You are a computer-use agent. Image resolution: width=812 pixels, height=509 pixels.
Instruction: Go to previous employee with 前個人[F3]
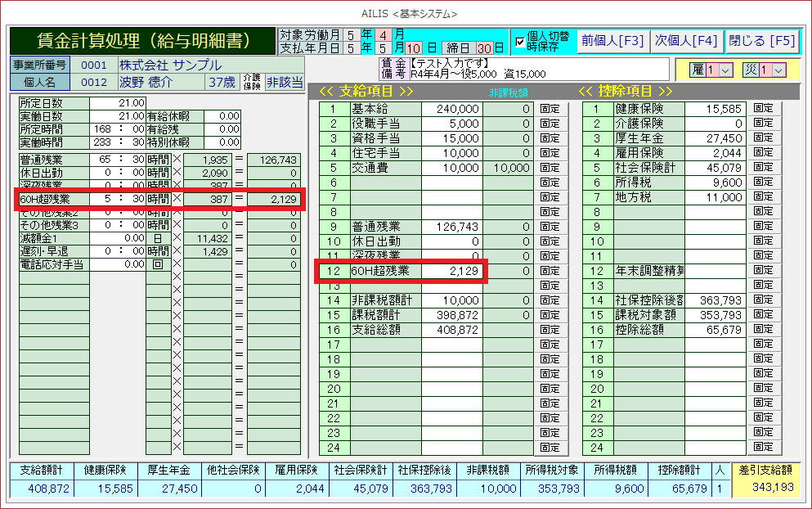[x=612, y=41]
